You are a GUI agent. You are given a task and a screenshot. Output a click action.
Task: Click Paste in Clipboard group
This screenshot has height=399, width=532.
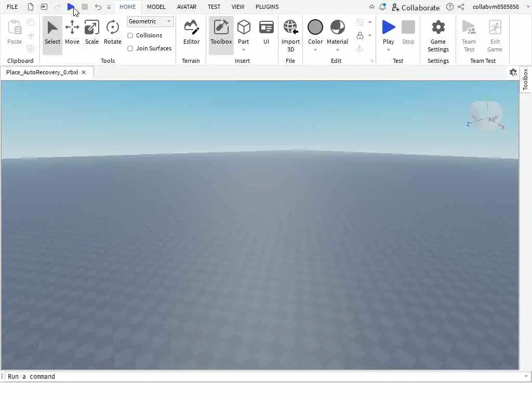tap(14, 33)
